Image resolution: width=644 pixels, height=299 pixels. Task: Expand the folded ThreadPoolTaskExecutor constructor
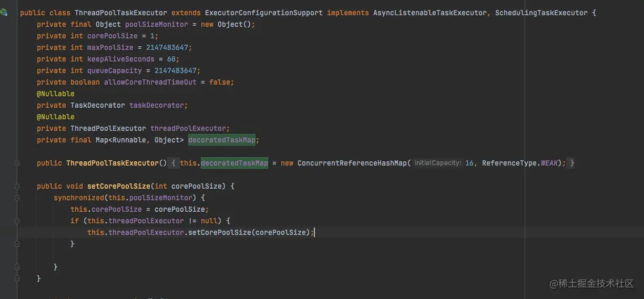click(17, 163)
